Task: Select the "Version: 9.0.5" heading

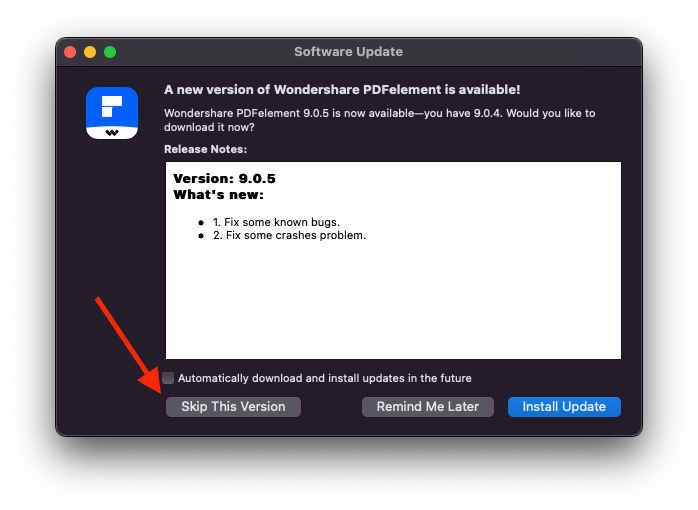Action: click(x=224, y=179)
